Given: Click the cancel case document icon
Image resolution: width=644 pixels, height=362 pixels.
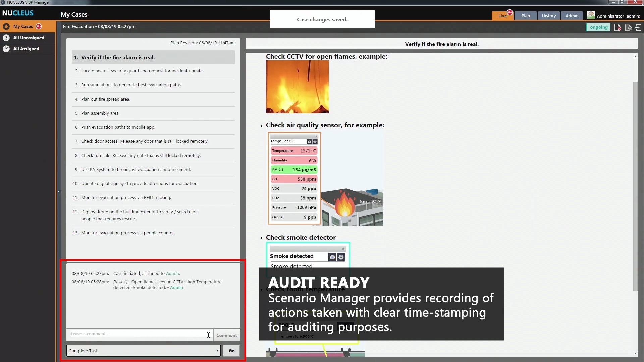Looking at the screenshot, I should click(x=618, y=27).
